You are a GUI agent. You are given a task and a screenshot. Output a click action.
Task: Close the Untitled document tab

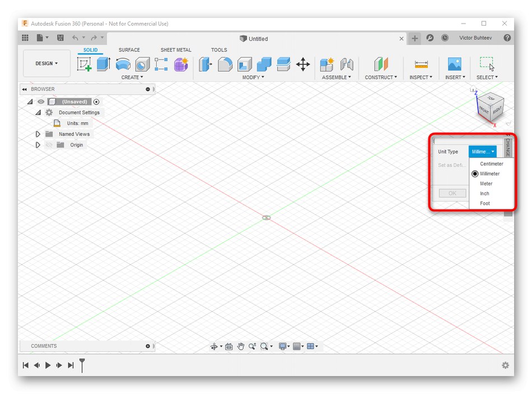402,39
